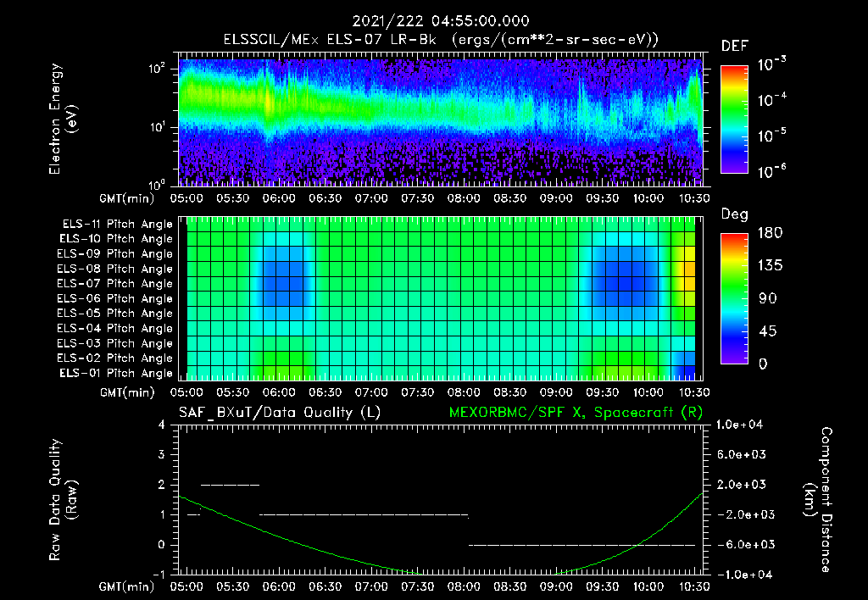Click the 06:00 tick under the spectrogram
Image resolution: width=868 pixels, height=600 pixels.
tap(278, 198)
